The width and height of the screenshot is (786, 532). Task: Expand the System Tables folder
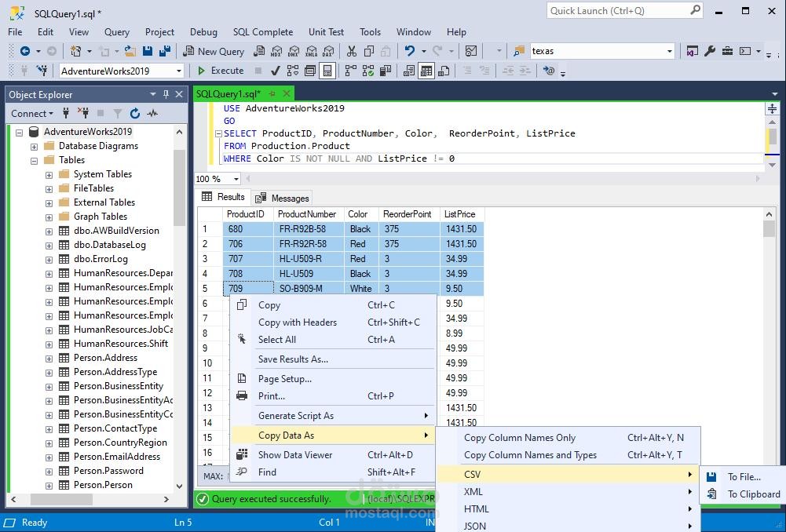pyautogui.click(x=49, y=175)
